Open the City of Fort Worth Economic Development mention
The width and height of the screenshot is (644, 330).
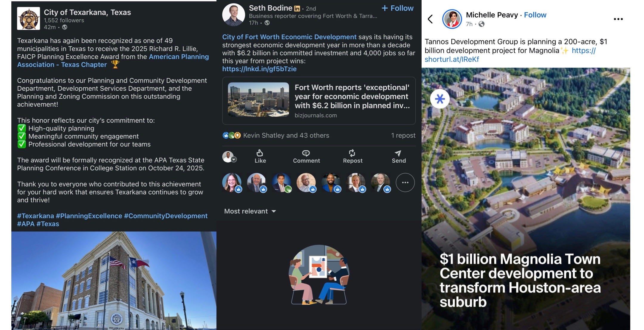tap(289, 37)
